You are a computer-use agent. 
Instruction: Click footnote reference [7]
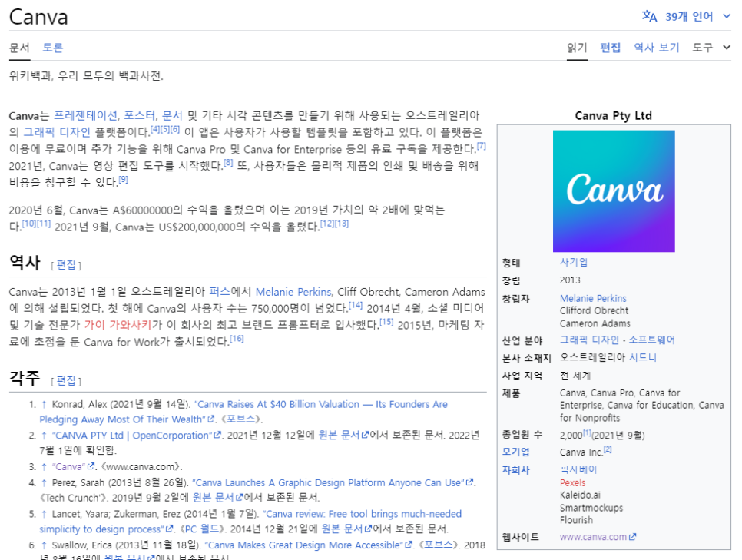[482, 146]
